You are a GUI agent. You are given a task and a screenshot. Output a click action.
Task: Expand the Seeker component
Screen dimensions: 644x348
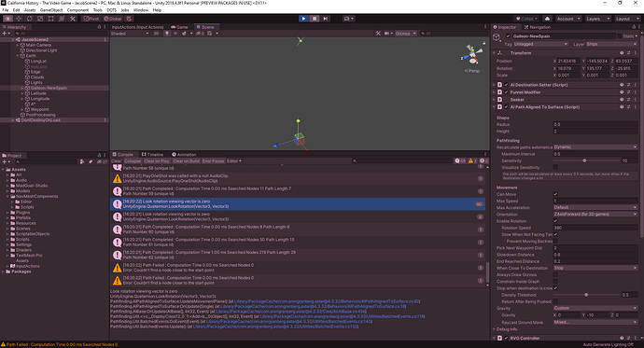[x=494, y=99]
